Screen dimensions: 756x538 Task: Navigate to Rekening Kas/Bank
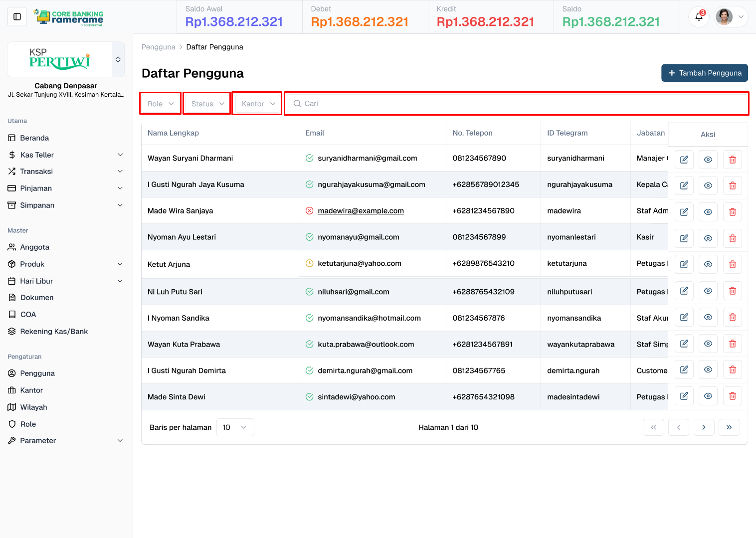[54, 332]
